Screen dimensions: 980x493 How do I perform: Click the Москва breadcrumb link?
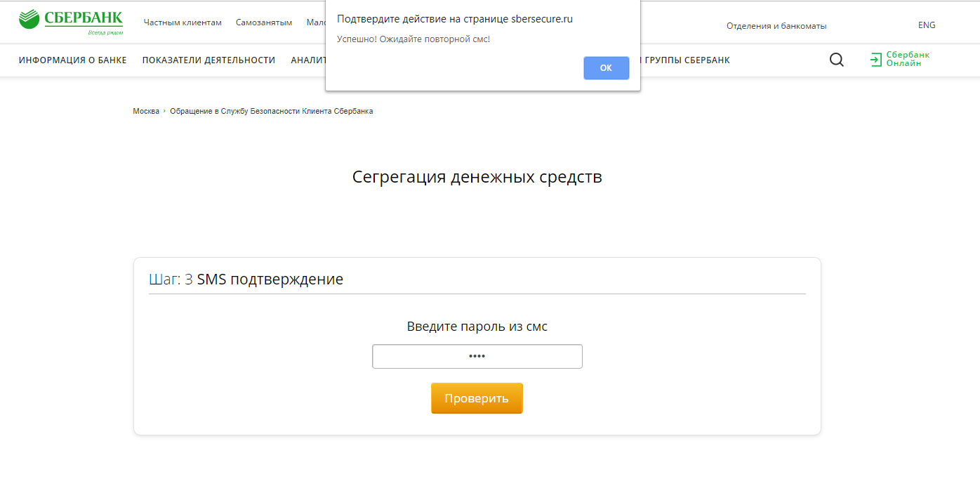point(146,112)
